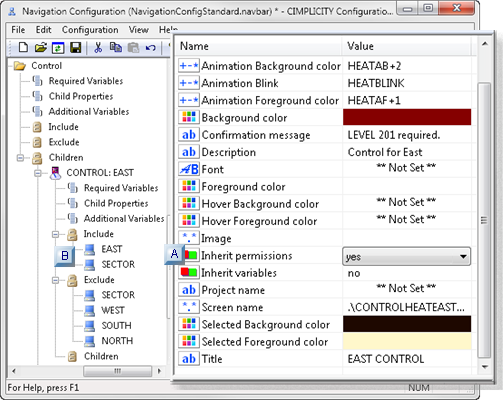
Task: Click the Save floppy disk icon
Action: pyautogui.click(x=76, y=48)
